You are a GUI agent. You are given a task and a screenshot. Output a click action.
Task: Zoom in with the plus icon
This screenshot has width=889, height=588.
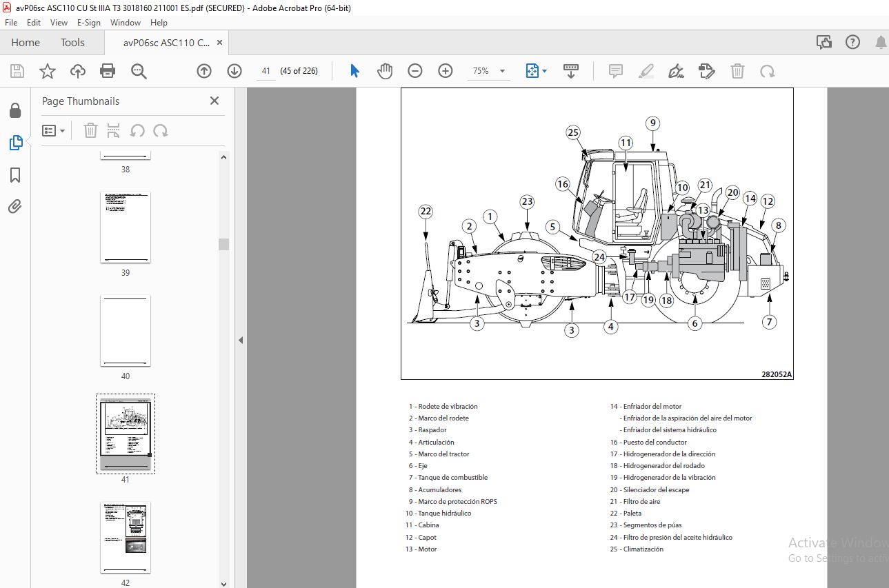(x=446, y=71)
